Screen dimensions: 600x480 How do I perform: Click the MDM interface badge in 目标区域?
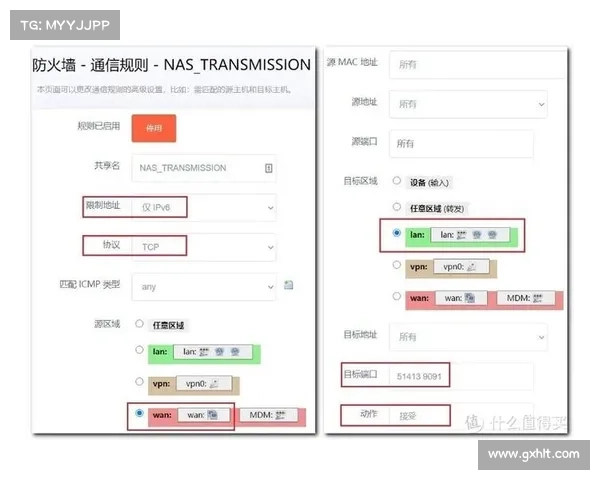click(526, 298)
